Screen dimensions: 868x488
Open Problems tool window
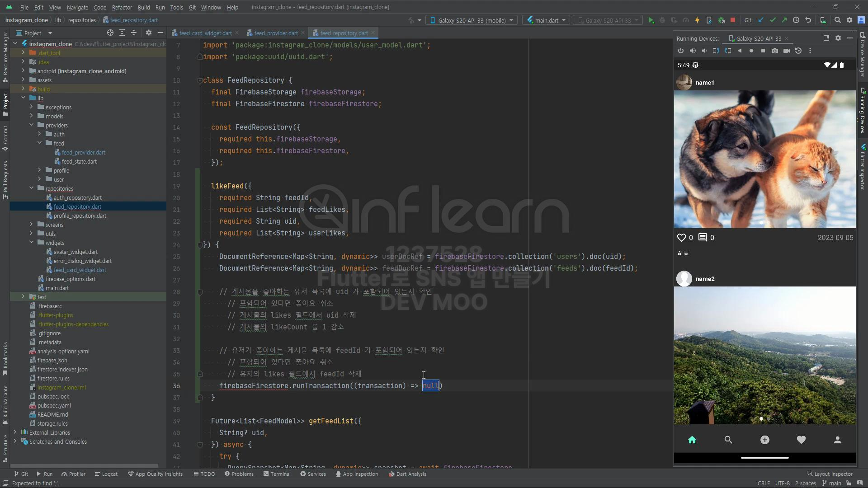(x=239, y=474)
